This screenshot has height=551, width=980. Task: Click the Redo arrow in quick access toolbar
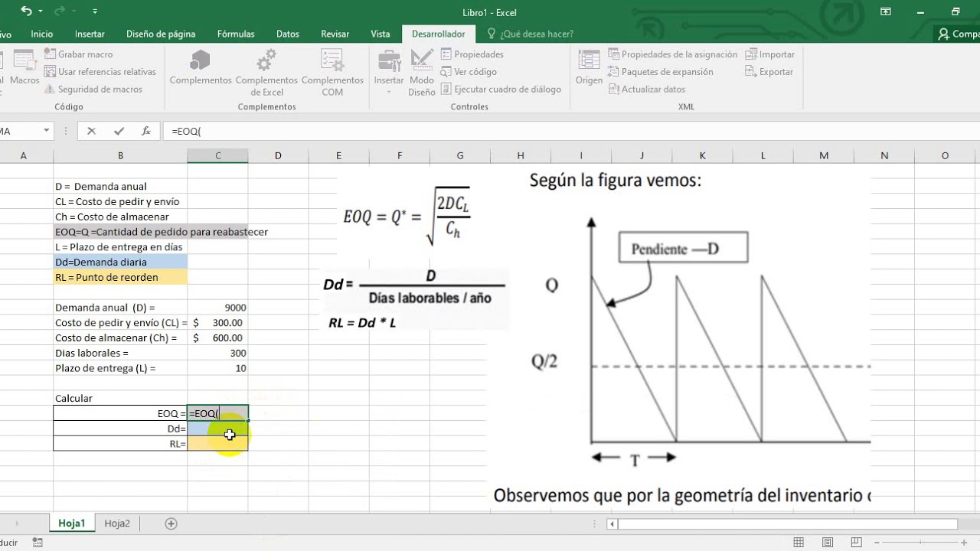click(x=60, y=11)
